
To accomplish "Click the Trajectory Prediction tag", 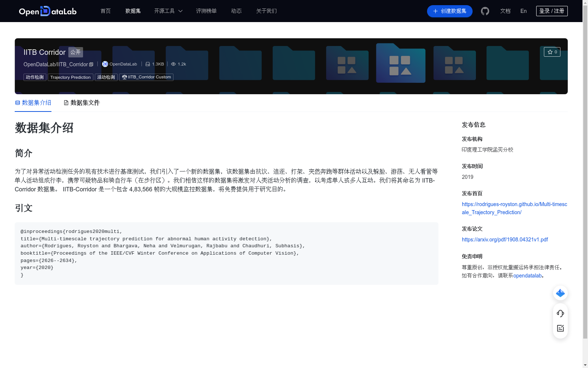I will [71, 77].
